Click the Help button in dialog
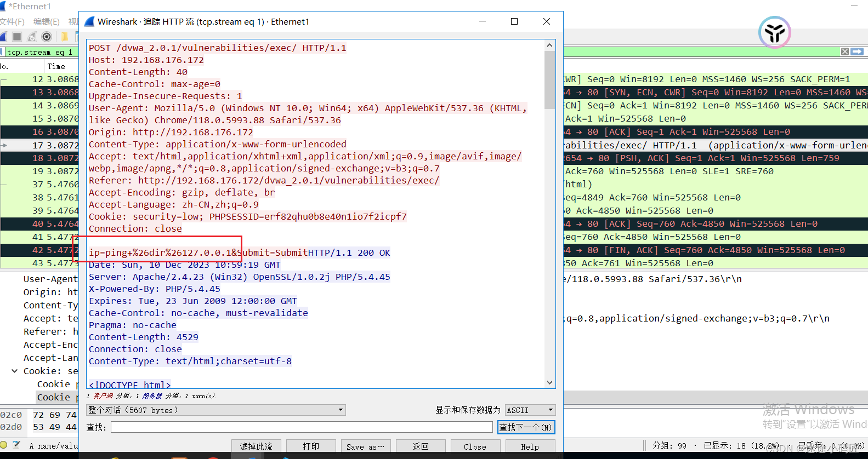The image size is (868, 459). coord(530,446)
